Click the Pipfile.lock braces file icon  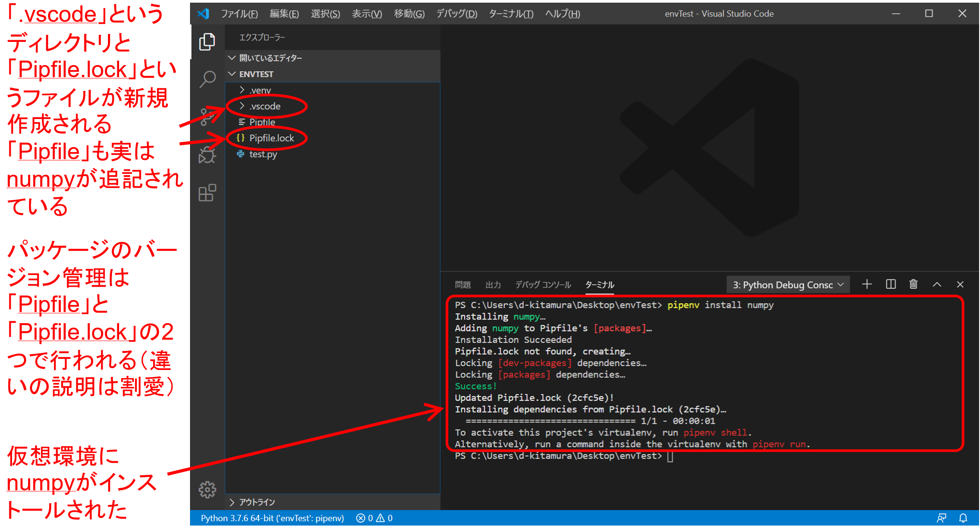click(x=240, y=138)
